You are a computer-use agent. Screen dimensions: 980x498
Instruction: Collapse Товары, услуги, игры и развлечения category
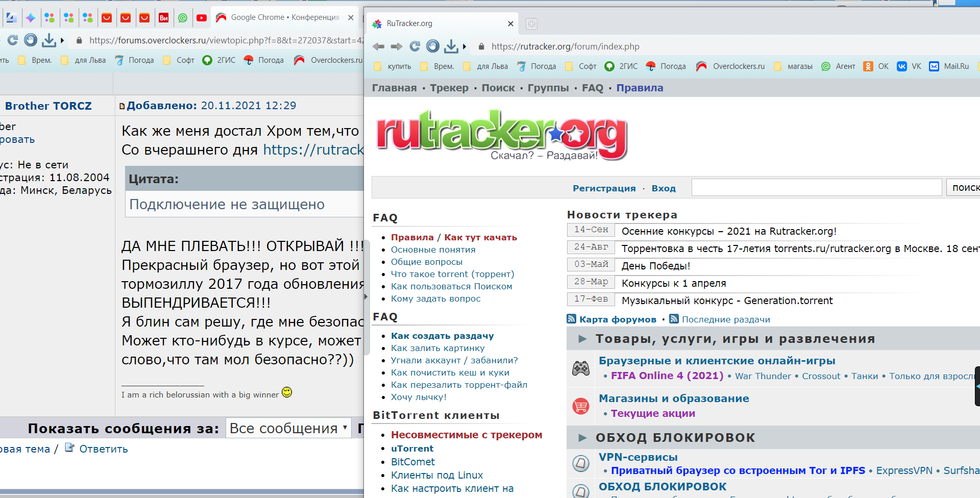click(582, 339)
